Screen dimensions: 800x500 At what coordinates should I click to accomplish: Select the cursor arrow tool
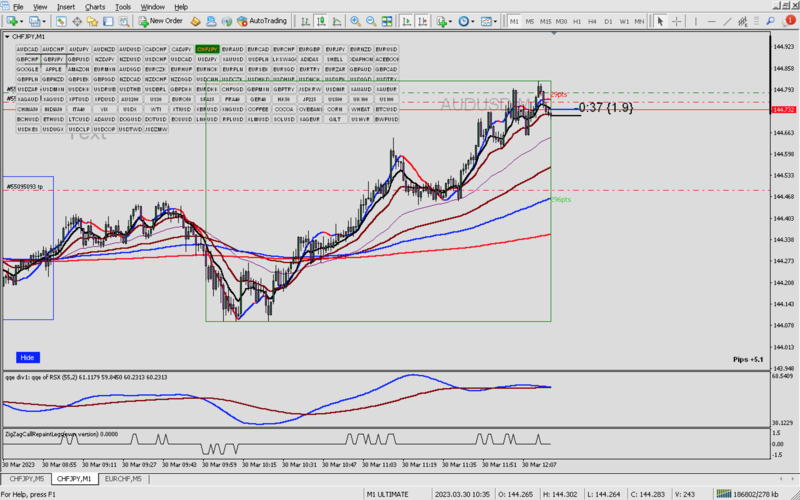click(x=660, y=21)
